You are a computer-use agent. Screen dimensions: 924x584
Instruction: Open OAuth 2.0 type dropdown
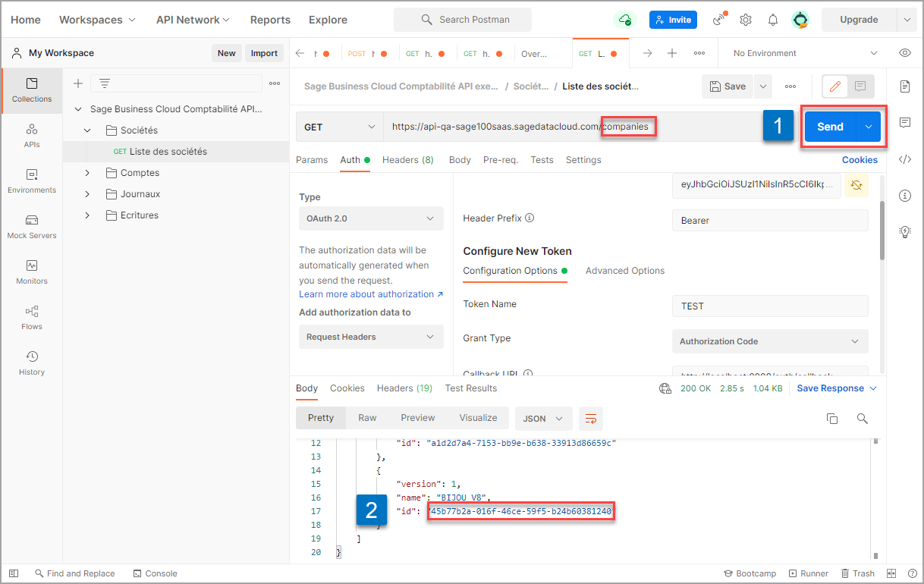pos(371,218)
